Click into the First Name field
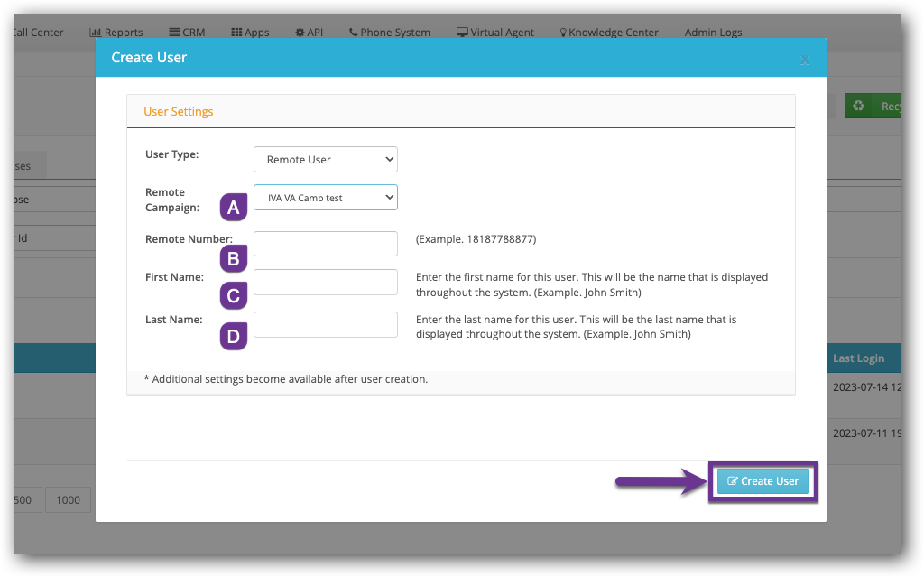The width and height of the screenshot is (924, 577). pyautogui.click(x=325, y=282)
